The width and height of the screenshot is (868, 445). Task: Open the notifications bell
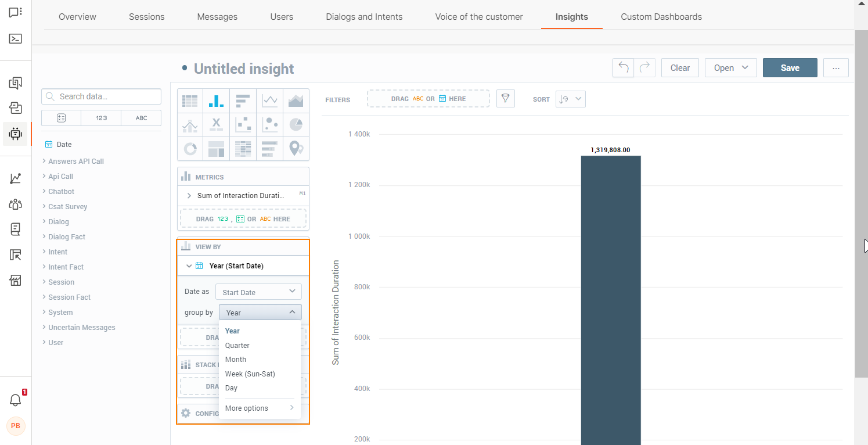pyautogui.click(x=16, y=400)
